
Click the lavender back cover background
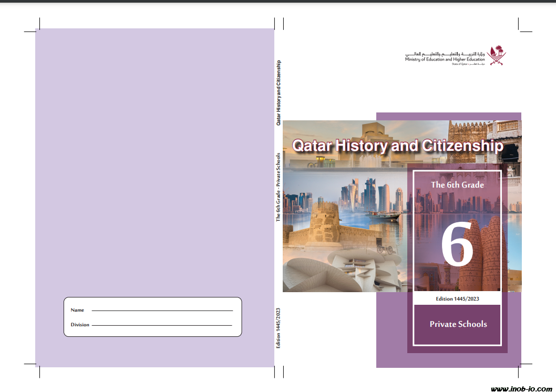[152, 158]
